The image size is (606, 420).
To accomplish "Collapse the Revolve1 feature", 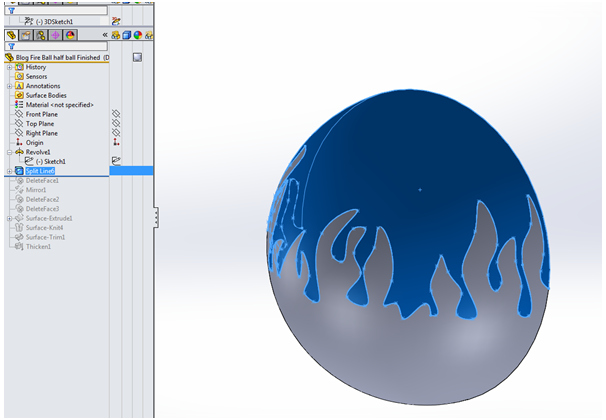I will 9,152.
